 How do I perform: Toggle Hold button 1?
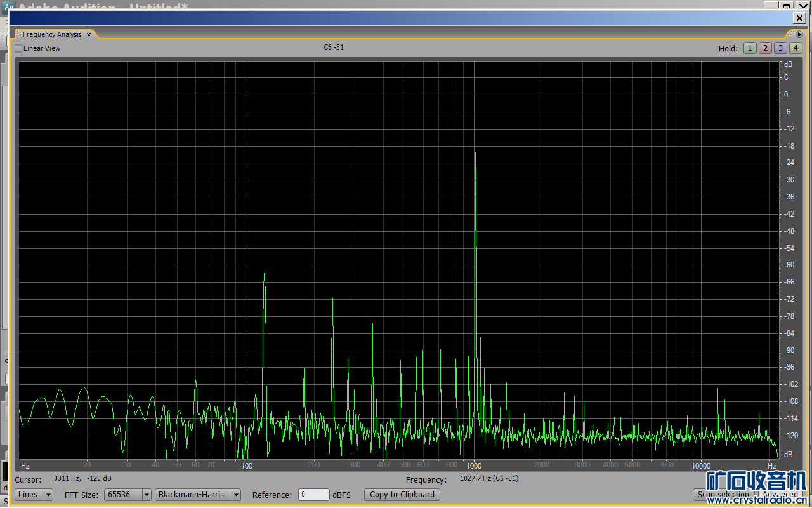coord(750,48)
